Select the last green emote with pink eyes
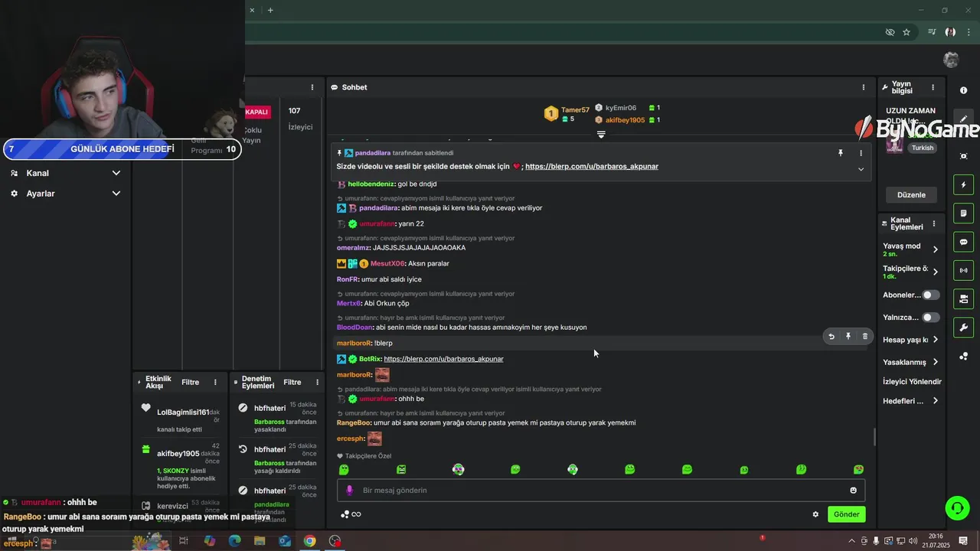This screenshot has width=980, height=551. pos(858,470)
